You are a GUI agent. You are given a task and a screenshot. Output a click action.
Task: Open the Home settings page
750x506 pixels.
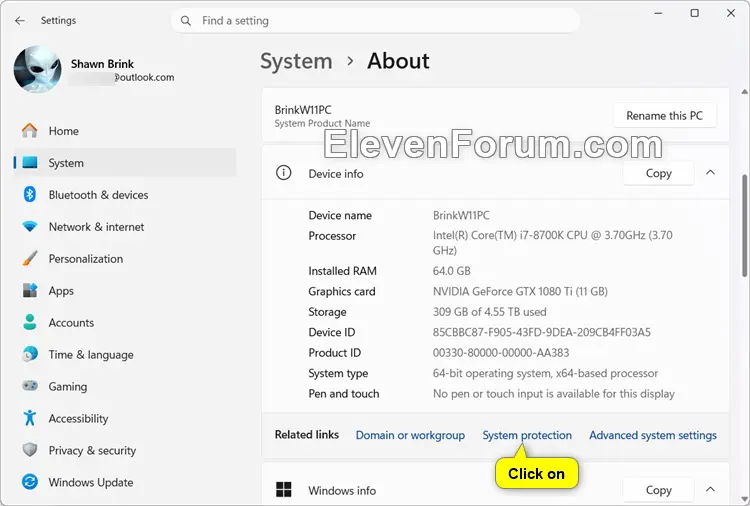point(125,131)
